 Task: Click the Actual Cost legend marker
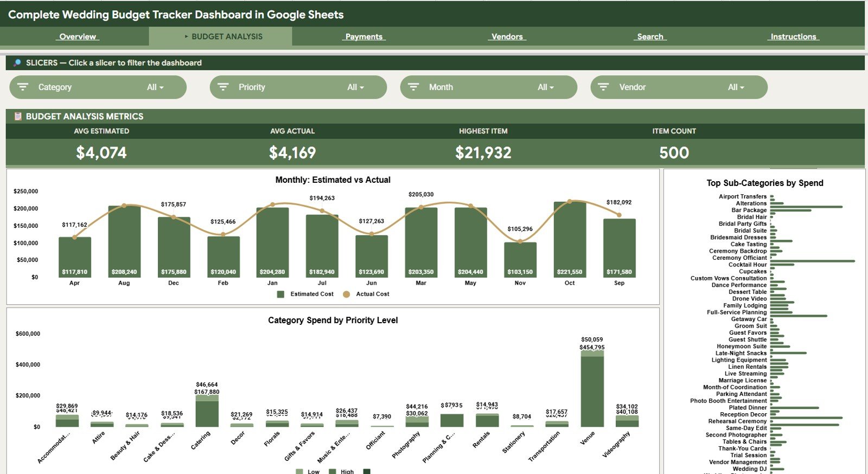[x=347, y=294]
